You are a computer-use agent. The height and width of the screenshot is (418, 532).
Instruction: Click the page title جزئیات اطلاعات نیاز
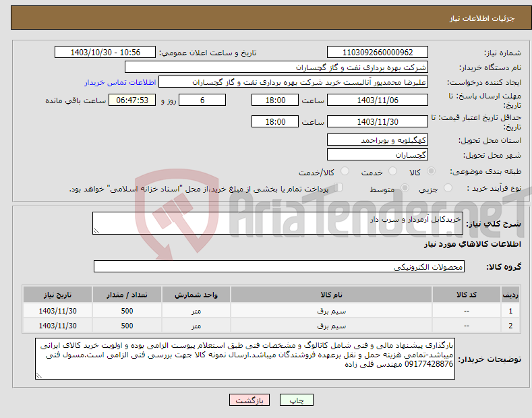tap(482, 18)
